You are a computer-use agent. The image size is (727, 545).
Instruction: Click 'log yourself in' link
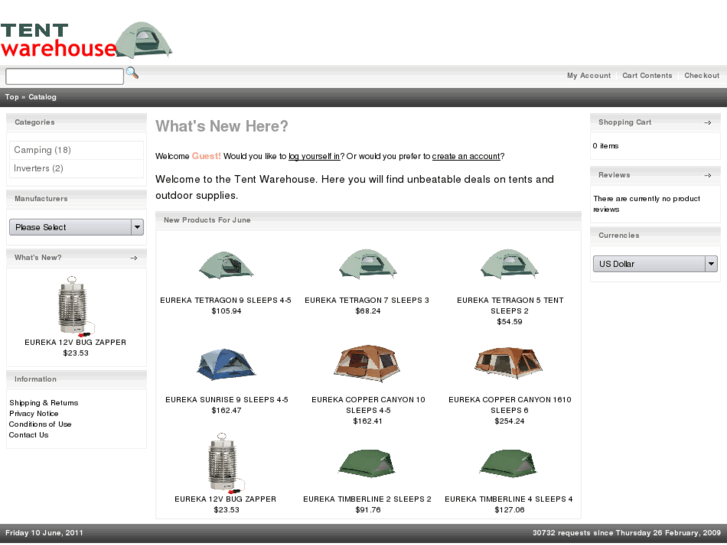pyautogui.click(x=314, y=156)
